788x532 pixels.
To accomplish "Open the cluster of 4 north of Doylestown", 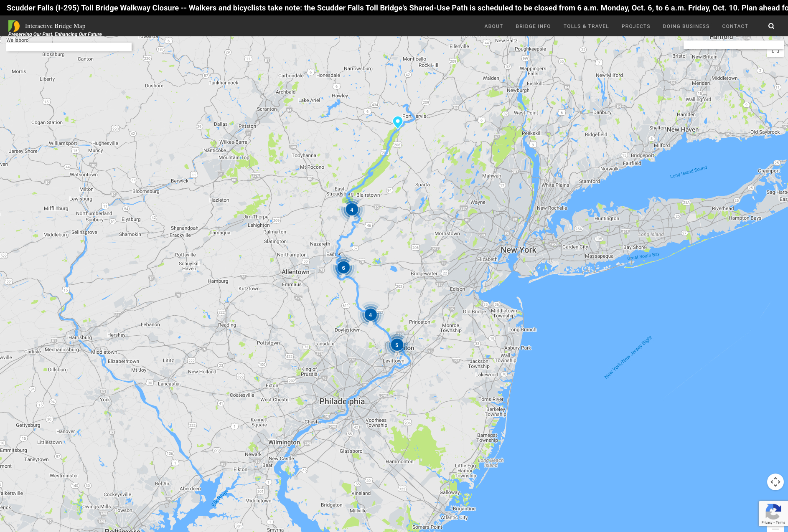I will click(x=370, y=315).
